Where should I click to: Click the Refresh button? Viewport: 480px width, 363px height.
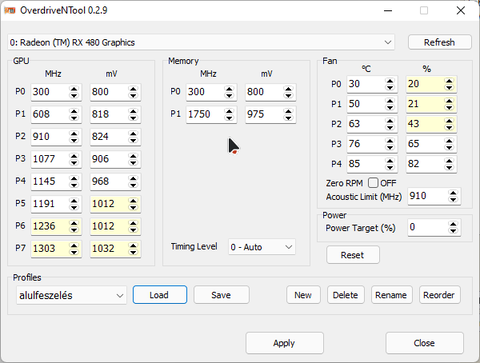(x=440, y=42)
